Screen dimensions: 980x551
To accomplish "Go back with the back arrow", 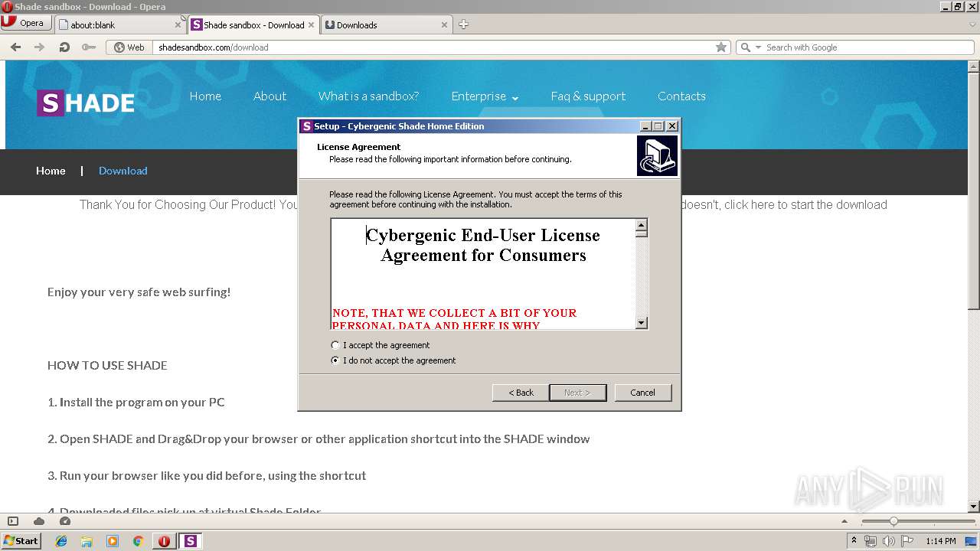I will click(x=15, y=47).
